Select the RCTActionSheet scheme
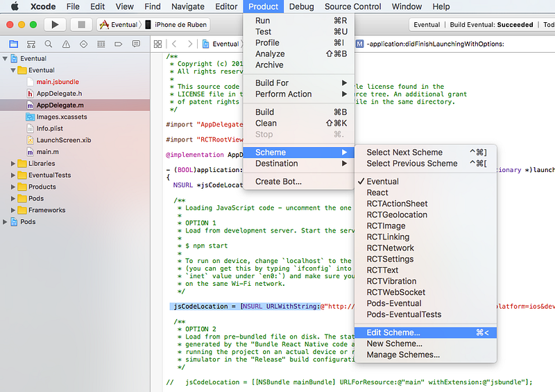This screenshot has height=392, width=555. point(425,203)
